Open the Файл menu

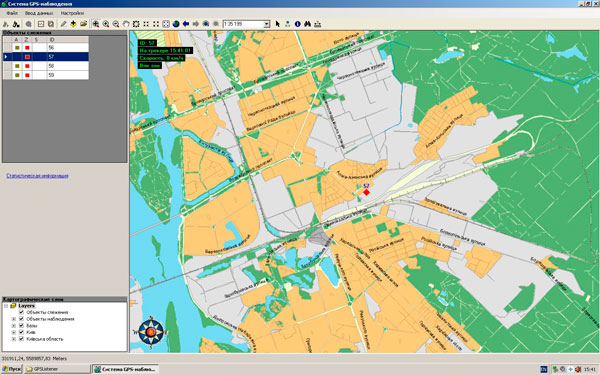(12, 13)
